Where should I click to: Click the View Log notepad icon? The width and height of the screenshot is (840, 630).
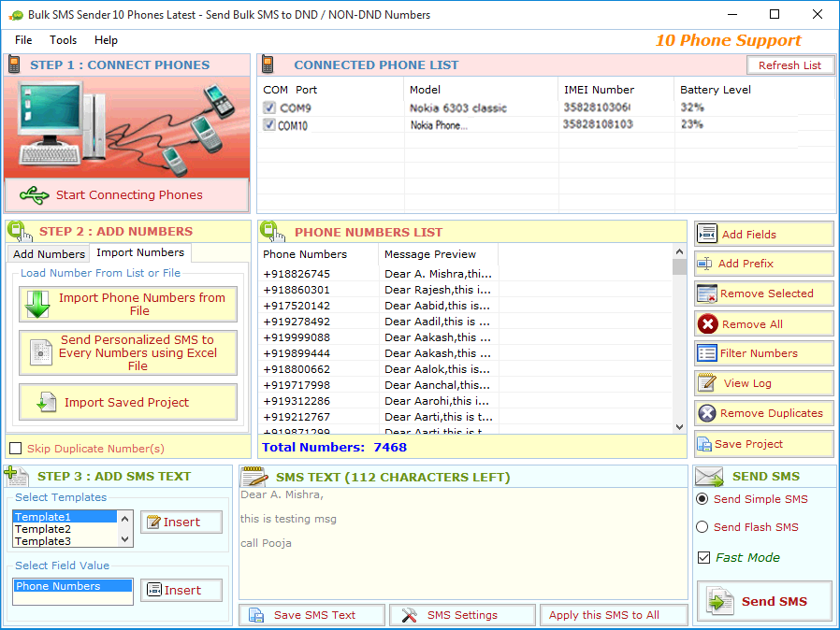point(707,382)
